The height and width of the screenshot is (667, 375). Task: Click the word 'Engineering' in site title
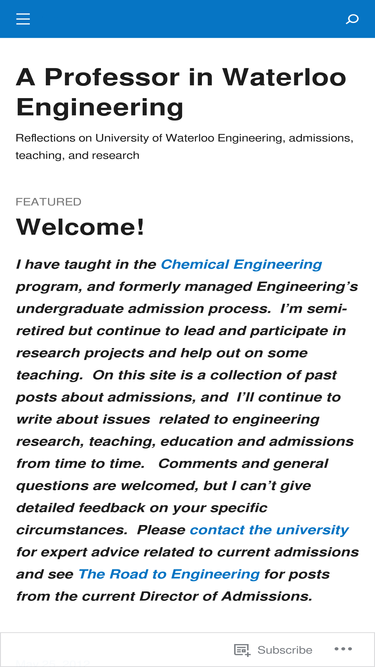point(99,107)
